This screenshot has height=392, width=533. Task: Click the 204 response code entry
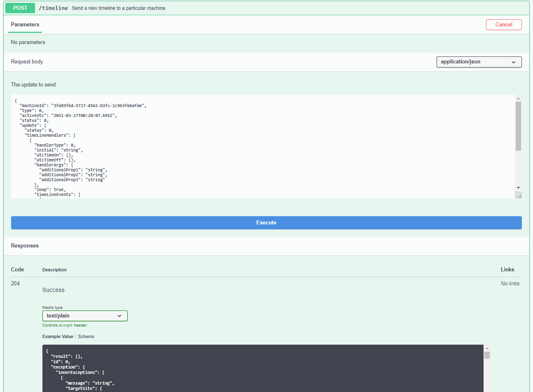coord(15,283)
